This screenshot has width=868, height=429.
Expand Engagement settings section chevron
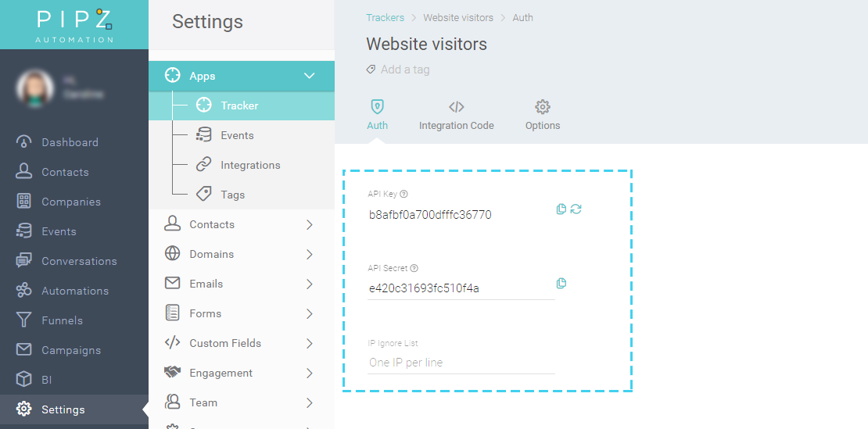[x=310, y=374]
